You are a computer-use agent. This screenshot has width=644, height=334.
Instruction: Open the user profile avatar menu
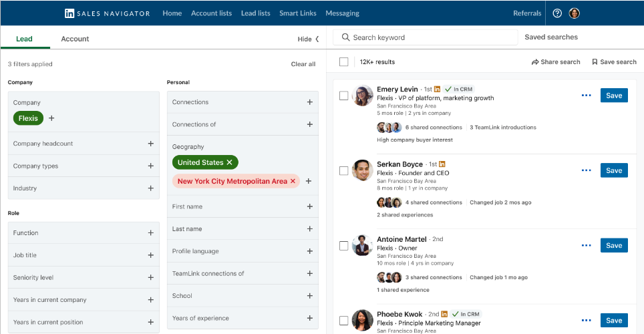click(574, 13)
